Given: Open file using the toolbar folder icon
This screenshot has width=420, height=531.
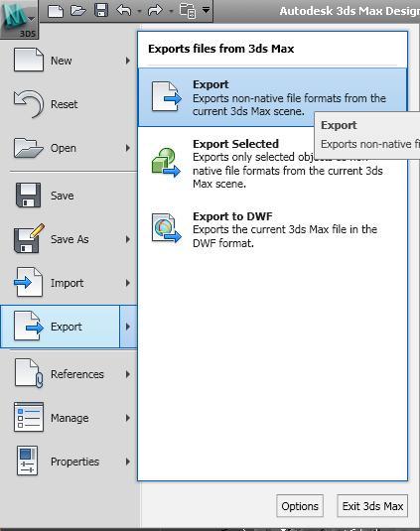Looking at the screenshot, I should pos(78,11).
